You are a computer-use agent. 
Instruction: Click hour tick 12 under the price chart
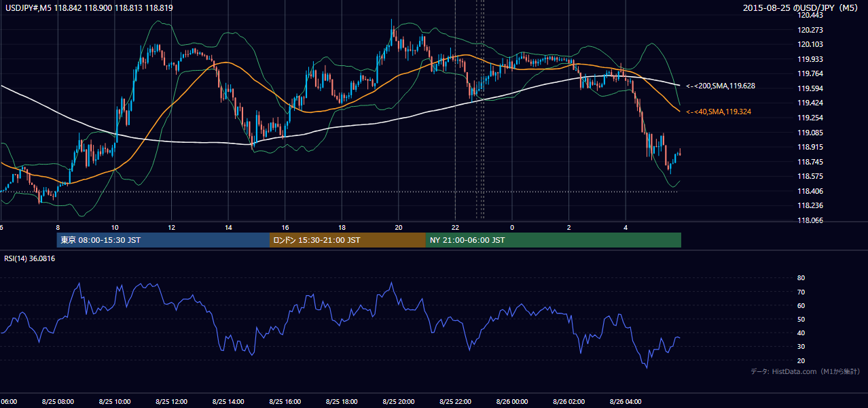tap(171, 227)
